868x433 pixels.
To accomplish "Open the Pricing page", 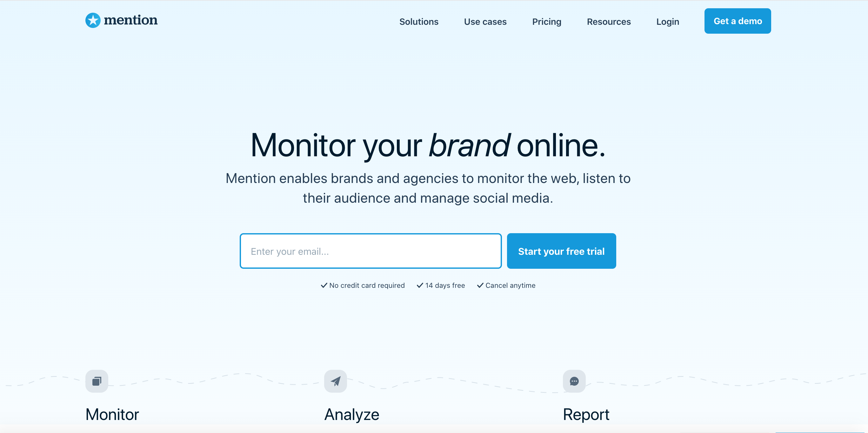I will (546, 21).
